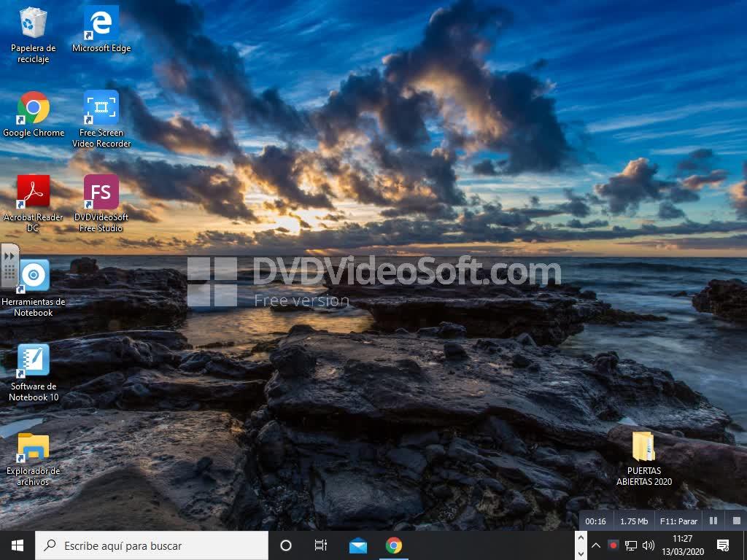Viewport: 747px width, 560px height.
Task: Open Cortana circle button on taskbar
Action: point(286,545)
